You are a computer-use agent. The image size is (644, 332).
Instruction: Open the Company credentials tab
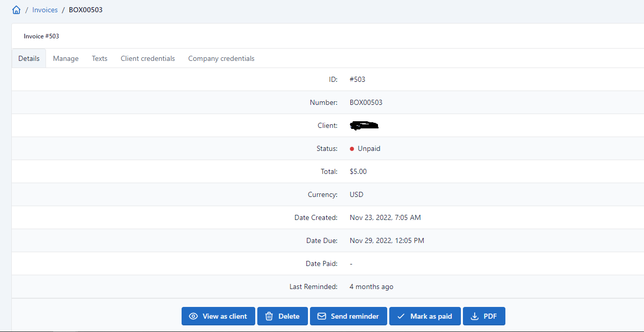[x=221, y=58]
